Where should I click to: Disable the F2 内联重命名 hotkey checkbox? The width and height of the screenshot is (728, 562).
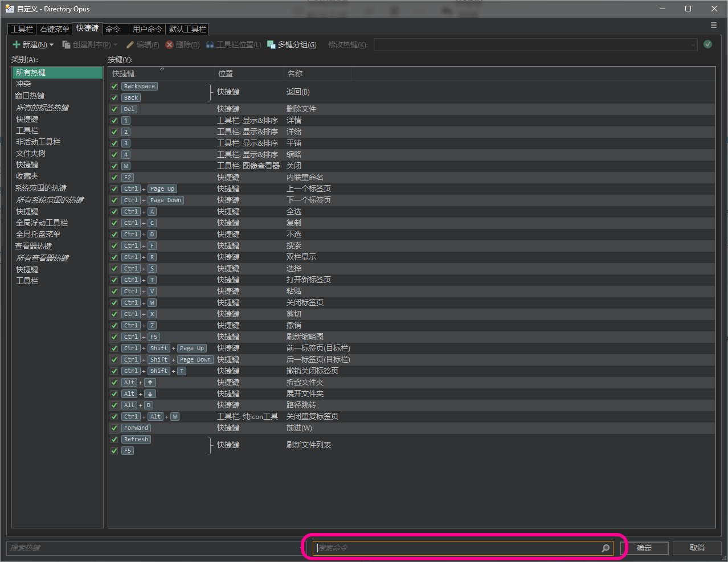pyautogui.click(x=114, y=178)
